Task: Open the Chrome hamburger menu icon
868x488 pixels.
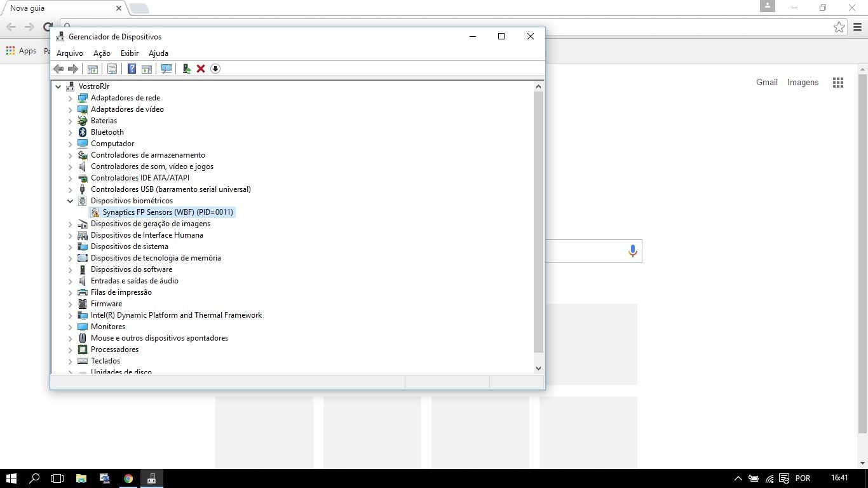Action: tap(858, 27)
